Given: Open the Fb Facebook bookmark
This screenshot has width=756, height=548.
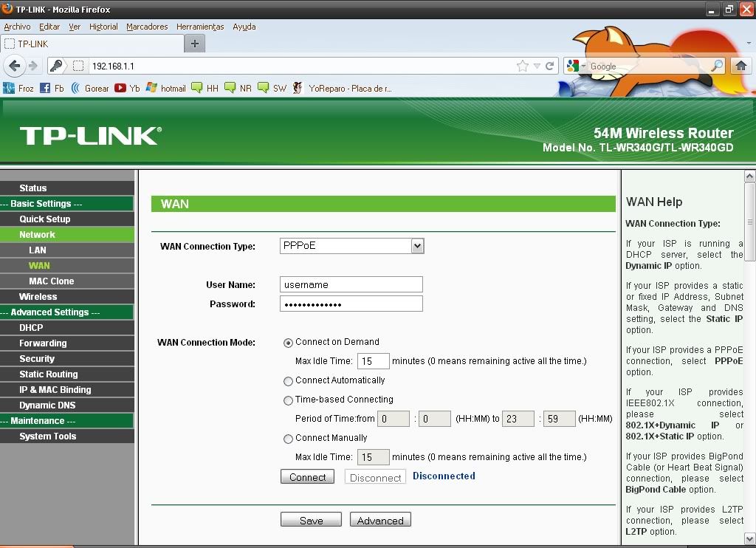Looking at the screenshot, I should [x=52, y=88].
